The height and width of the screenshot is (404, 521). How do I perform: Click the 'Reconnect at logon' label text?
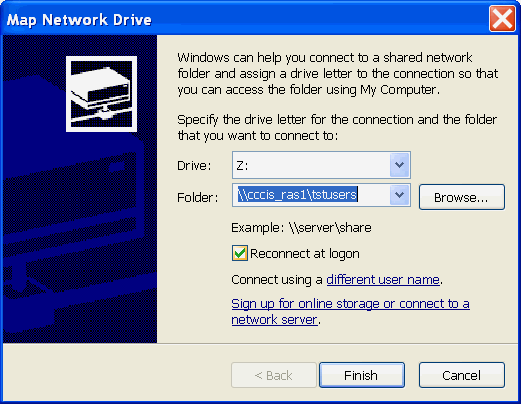(305, 254)
